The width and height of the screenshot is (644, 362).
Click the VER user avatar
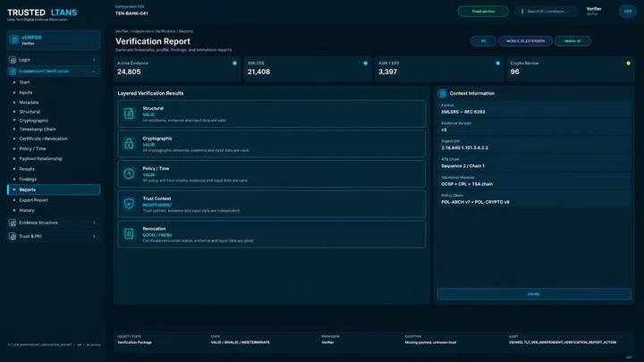[628, 12]
